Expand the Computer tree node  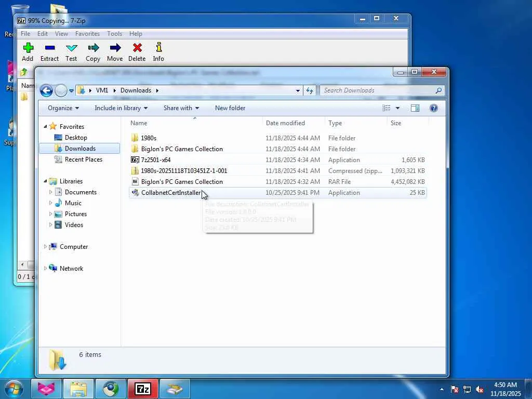[x=45, y=247]
